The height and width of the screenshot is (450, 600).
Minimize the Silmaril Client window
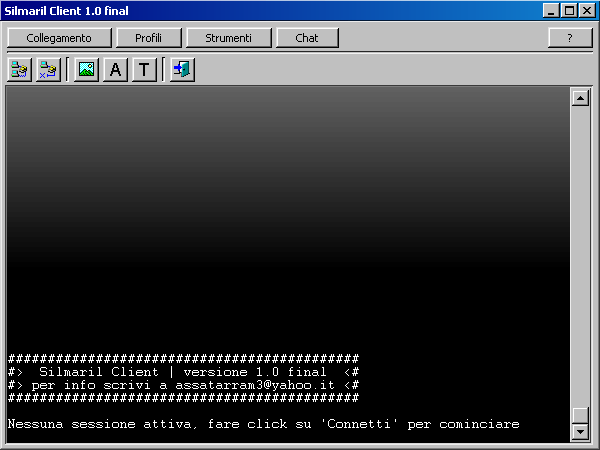[551, 10]
